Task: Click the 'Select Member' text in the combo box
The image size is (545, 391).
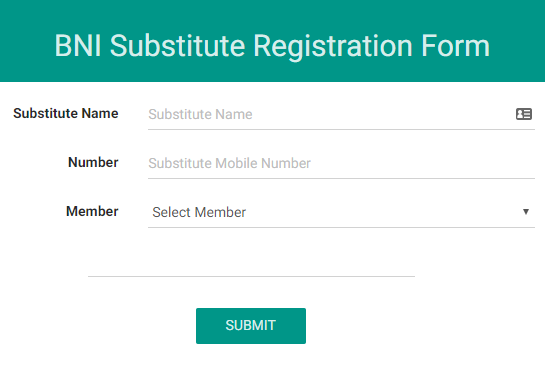Action: coord(199,212)
